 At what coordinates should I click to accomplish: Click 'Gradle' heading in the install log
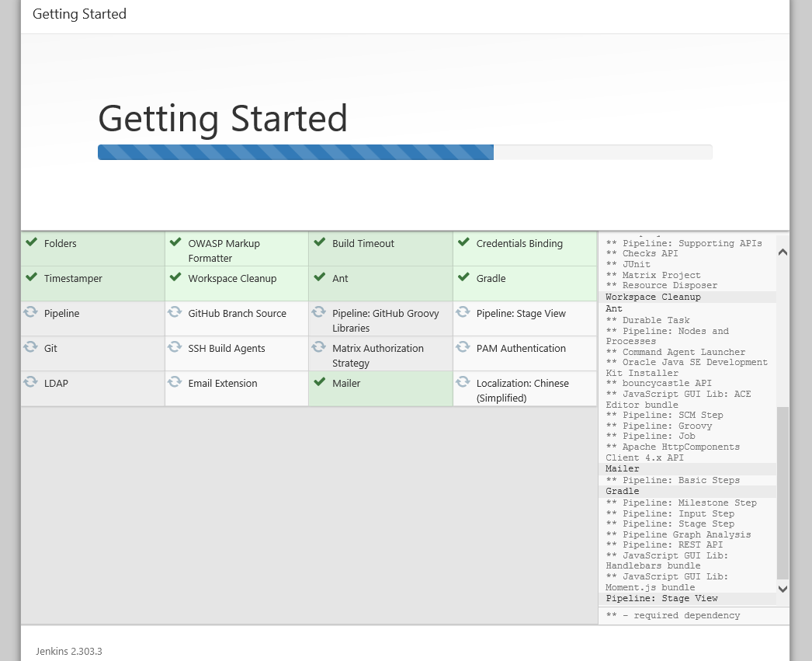click(x=623, y=491)
